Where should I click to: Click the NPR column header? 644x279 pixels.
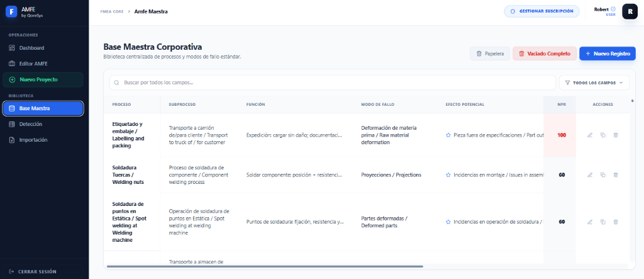click(562, 105)
